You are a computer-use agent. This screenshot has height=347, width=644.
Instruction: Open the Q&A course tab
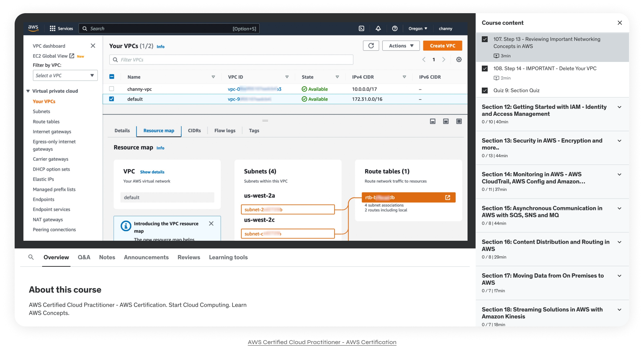[84, 257]
